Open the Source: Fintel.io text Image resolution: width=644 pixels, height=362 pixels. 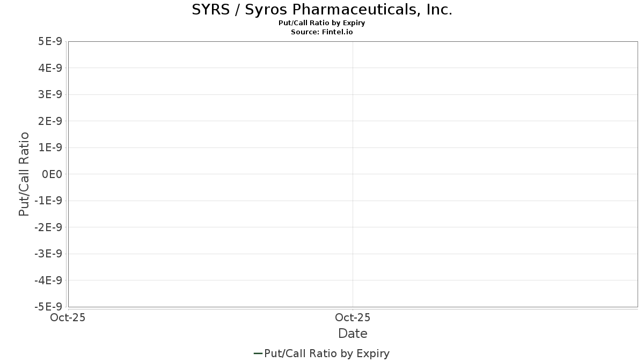[x=322, y=32]
